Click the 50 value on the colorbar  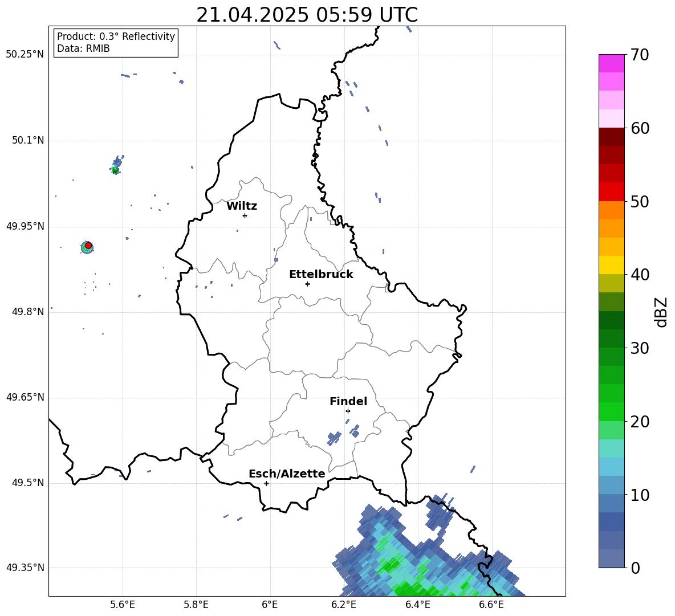point(640,202)
